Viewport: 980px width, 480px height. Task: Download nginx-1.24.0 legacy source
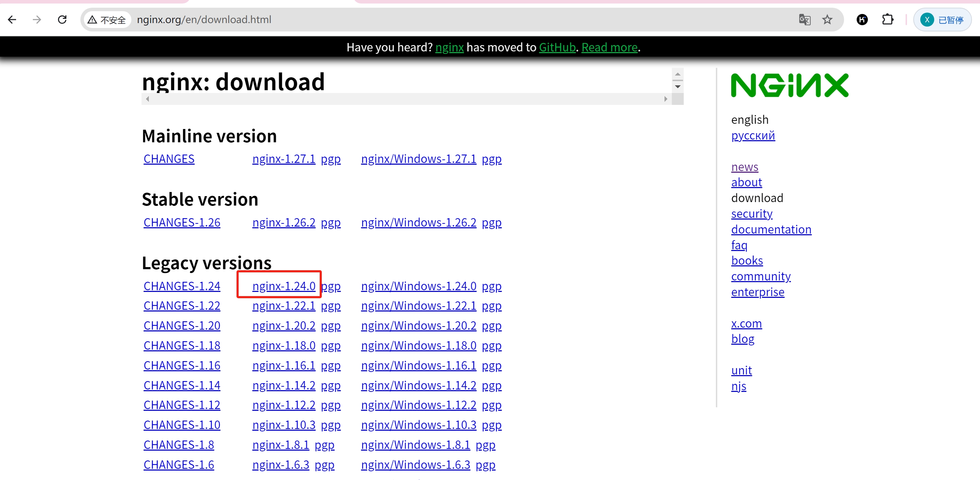(284, 286)
